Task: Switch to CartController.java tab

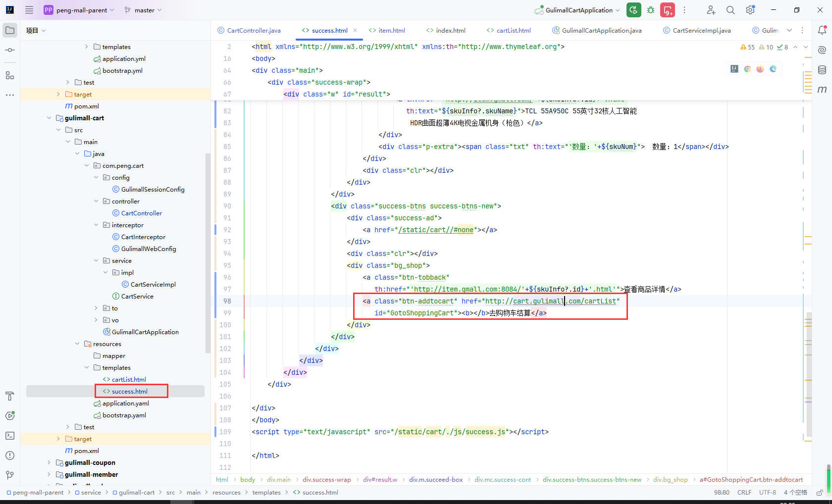Action: click(249, 30)
